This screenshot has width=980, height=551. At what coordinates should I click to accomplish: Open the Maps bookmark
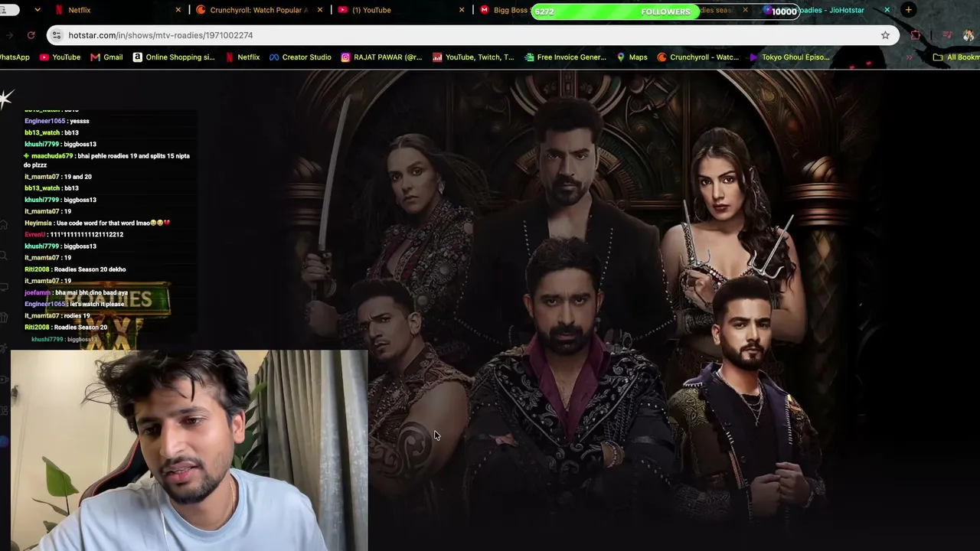632,57
